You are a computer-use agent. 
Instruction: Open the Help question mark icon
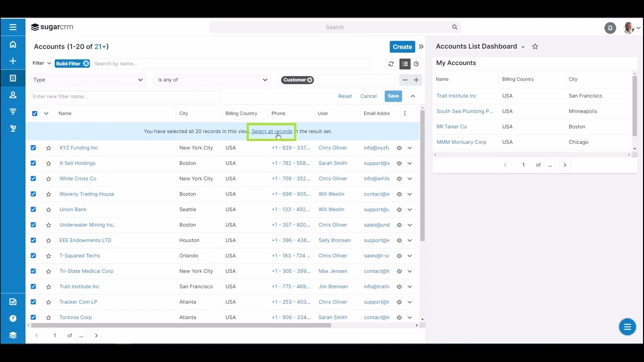[13, 318]
